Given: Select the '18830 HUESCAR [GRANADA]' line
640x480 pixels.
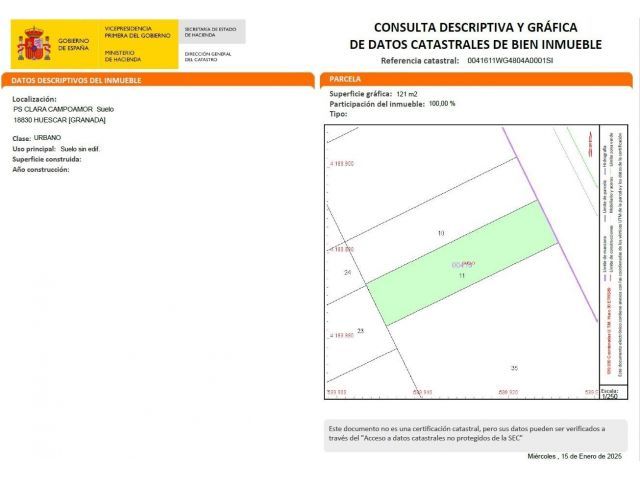Looking at the screenshot, I should 60,120.
